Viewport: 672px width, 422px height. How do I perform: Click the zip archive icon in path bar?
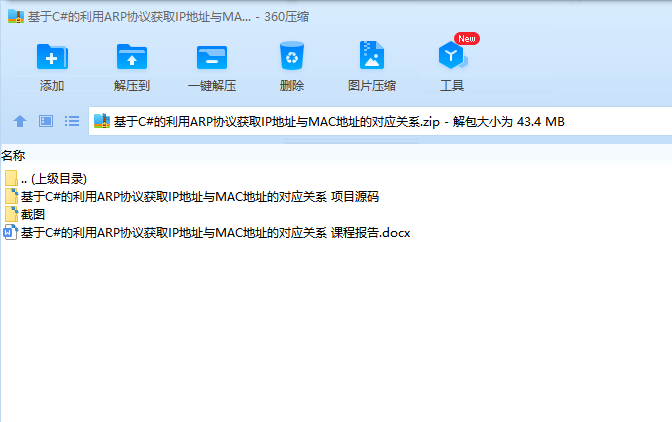(102, 121)
